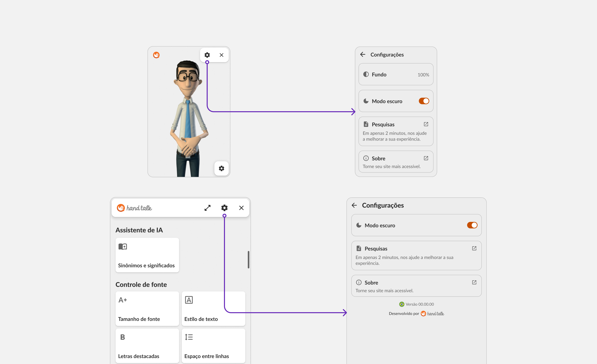Image resolution: width=597 pixels, height=364 pixels.
Task: Open Sinônimos e significados card
Action: (x=147, y=255)
